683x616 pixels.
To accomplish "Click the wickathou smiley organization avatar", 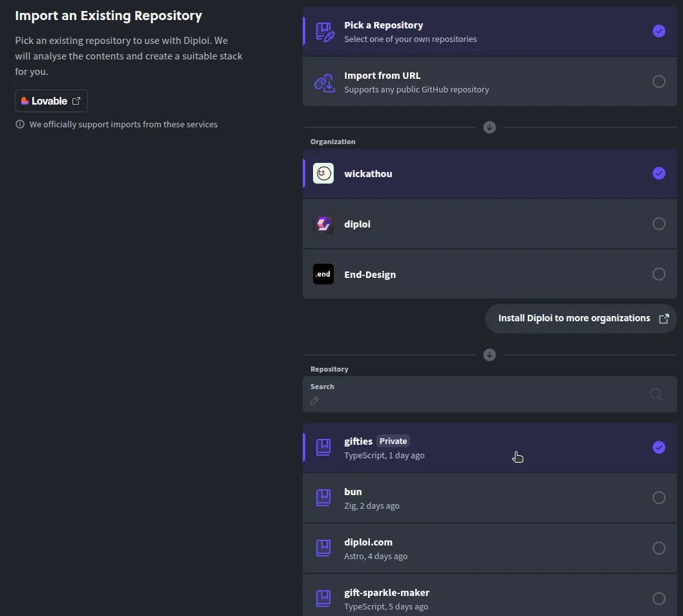I will tap(323, 173).
